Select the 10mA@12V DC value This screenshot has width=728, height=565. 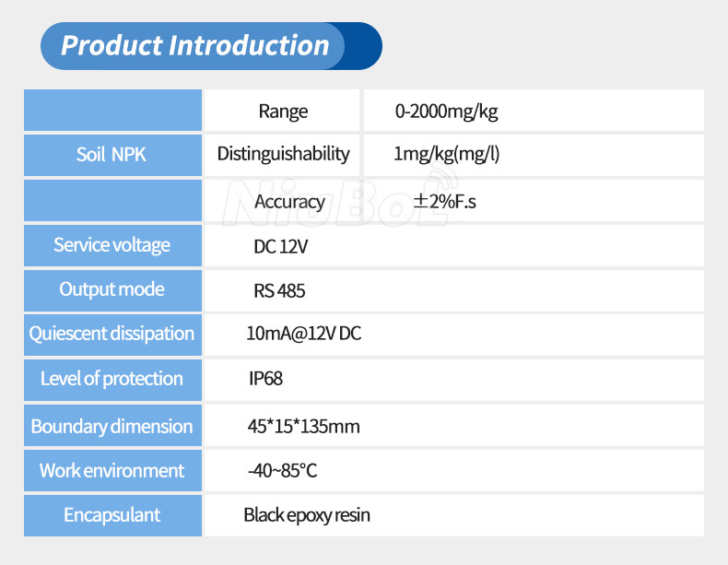[x=303, y=334]
